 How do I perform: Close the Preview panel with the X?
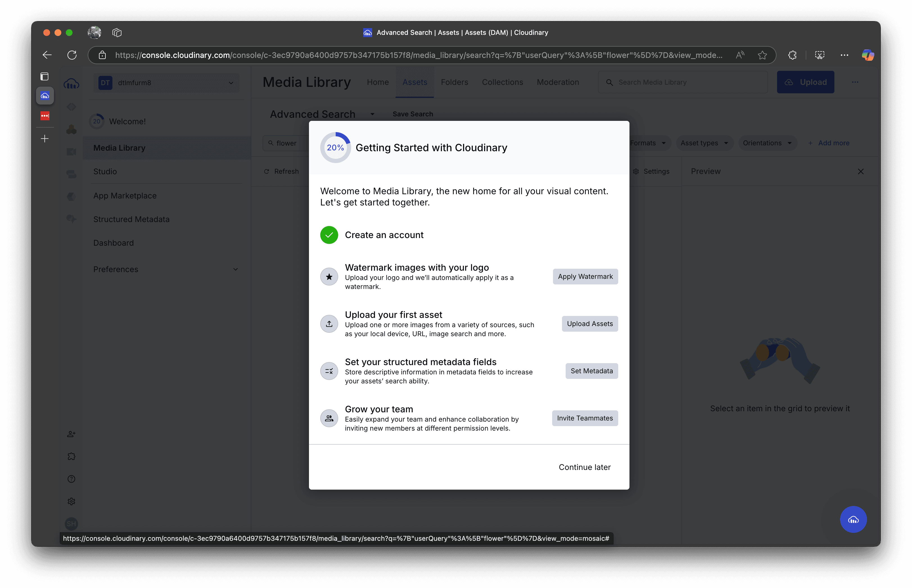(x=861, y=171)
